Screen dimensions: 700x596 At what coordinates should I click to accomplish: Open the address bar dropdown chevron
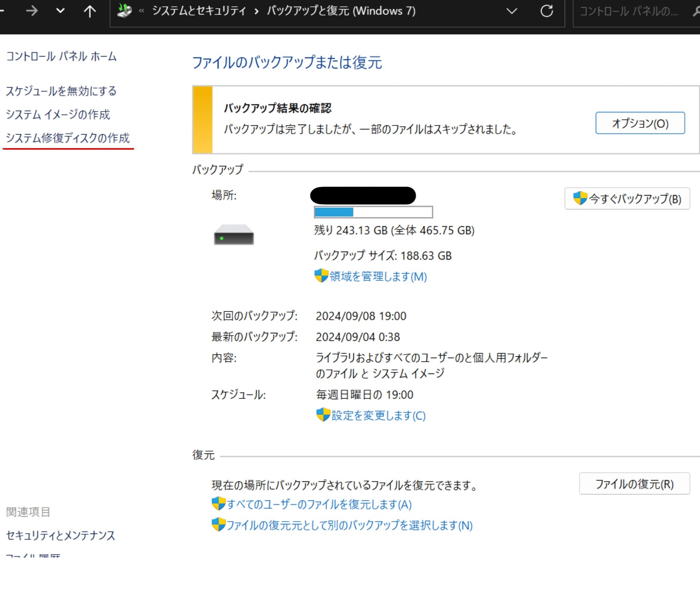point(512,11)
